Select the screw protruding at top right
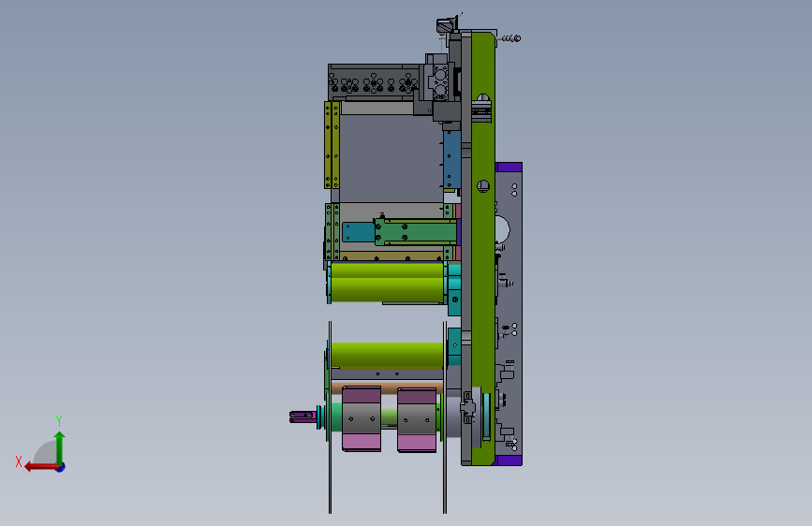The height and width of the screenshot is (526, 812). point(510,38)
